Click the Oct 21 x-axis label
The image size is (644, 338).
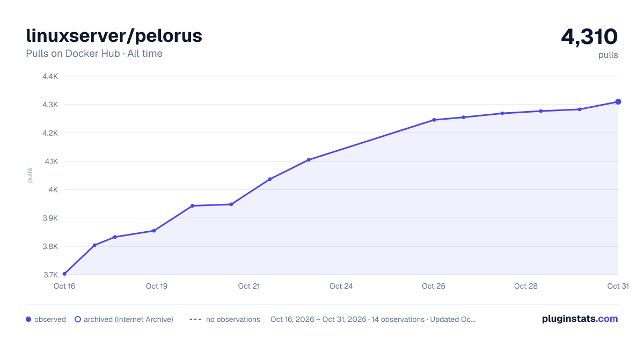click(x=249, y=286)
